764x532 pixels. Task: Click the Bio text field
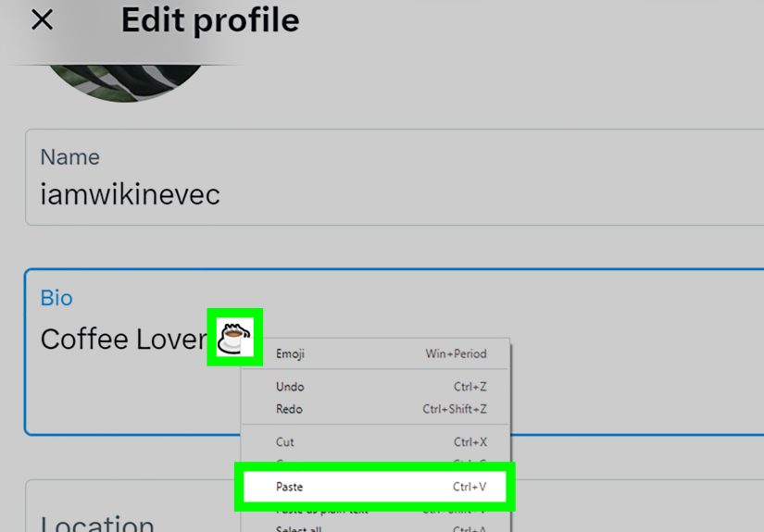pos(395,352)
